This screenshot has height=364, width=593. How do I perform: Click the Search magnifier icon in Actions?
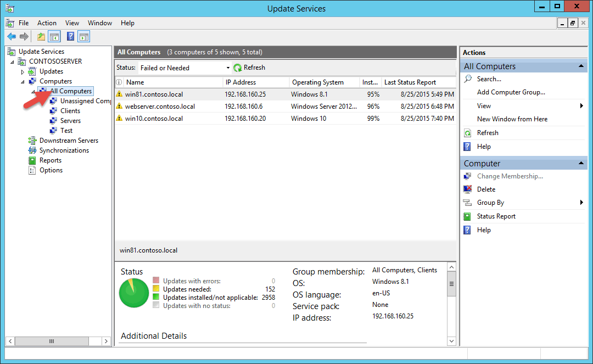468,79
